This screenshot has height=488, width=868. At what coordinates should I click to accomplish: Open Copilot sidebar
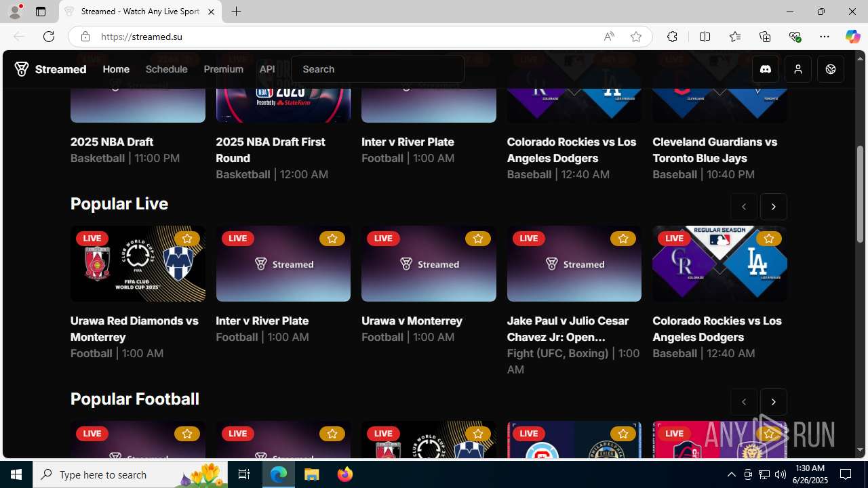tap(852, 37)
